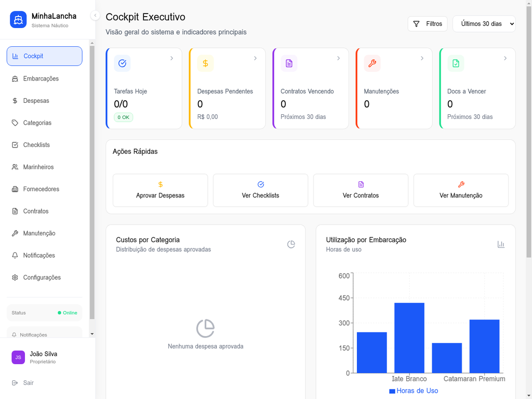Click the MinhaLancha boat logo icon

point(18,20)
